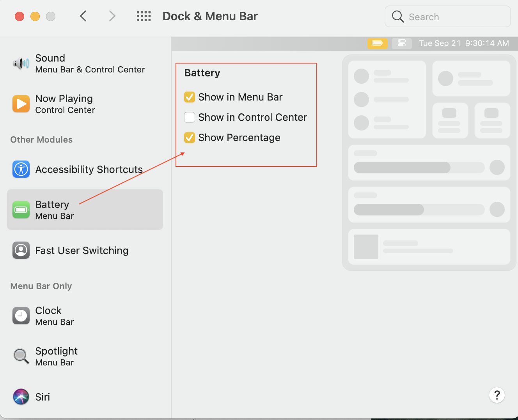Viewport: 518px width, 420px height.
Task: Click into the Search input field
Action: tap(448, 16)
